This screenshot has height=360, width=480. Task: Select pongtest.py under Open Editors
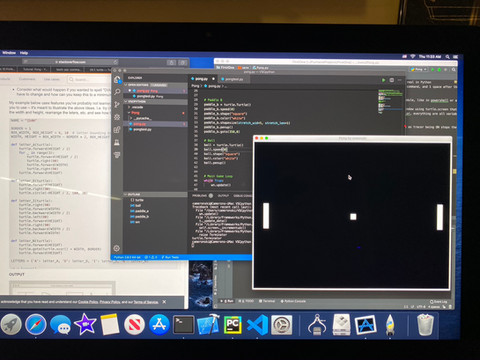[x=155, y=96]
